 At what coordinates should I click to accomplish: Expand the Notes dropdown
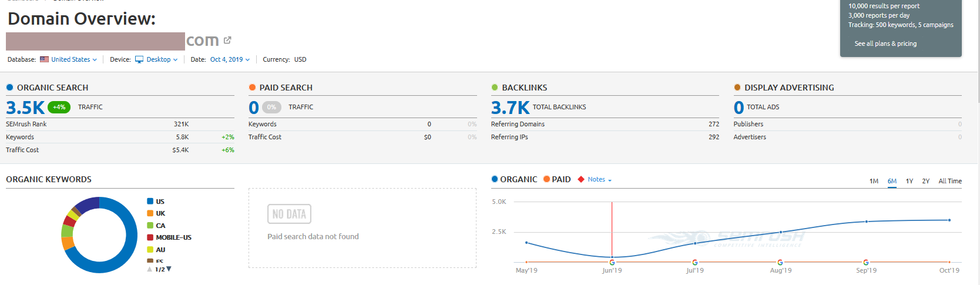tap(600, 179)
